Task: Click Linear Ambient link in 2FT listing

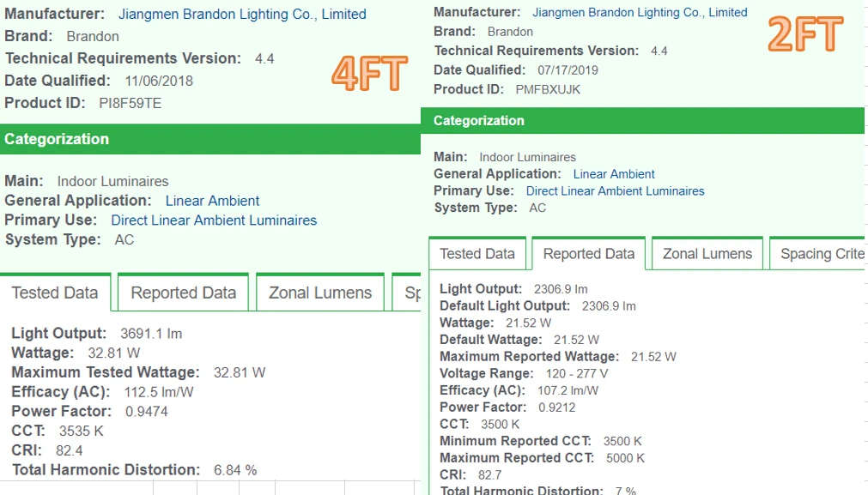Action: pos(614,174)
